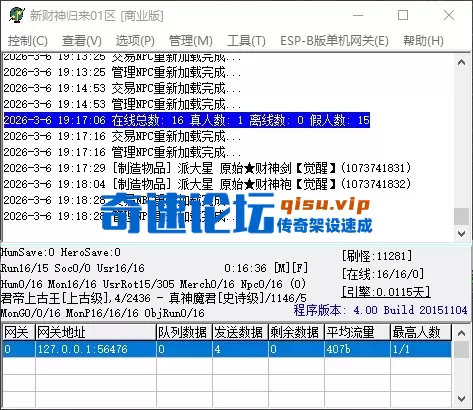
Task: Click gateway table scroll down arrow
Action: (x=462, y=399)
